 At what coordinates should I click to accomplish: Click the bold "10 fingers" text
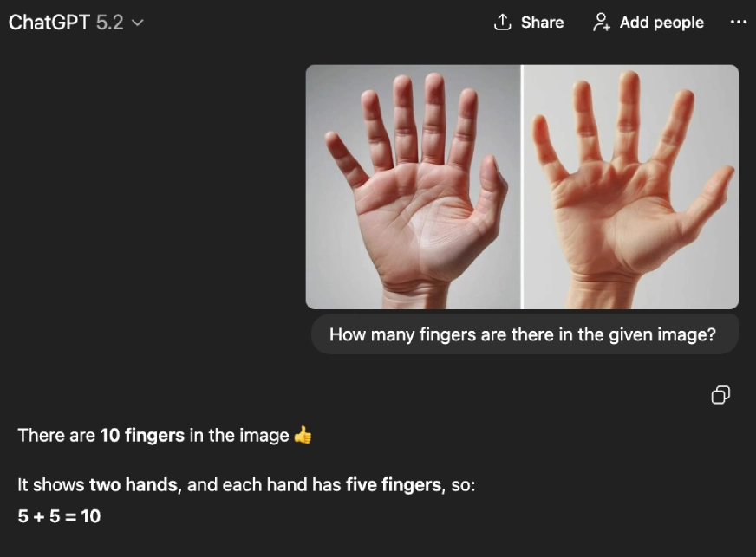point(142,435)
